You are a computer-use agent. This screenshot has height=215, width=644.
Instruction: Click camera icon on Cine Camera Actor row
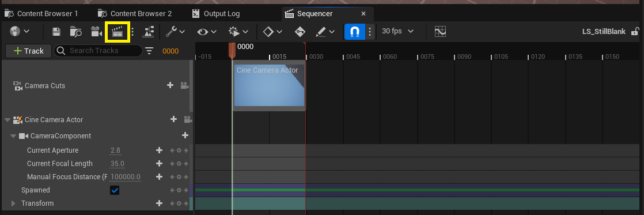(x=188, y=120)
